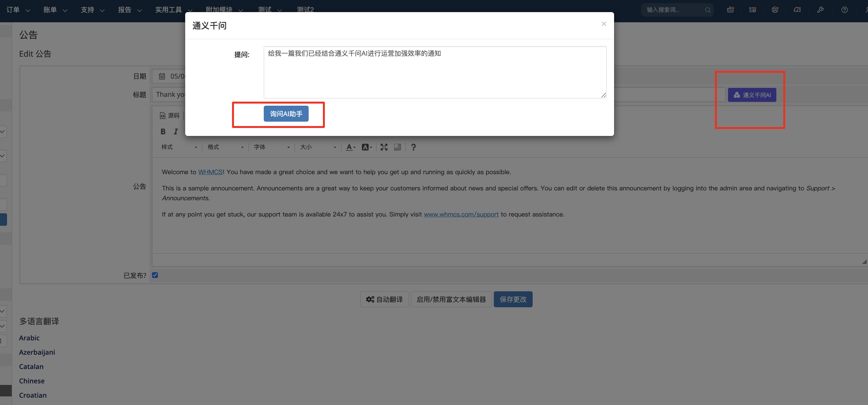Click the Bold formatting icon
Image resolution: width=868 pixels, height=405 pixels.
[x=163, y=131]
